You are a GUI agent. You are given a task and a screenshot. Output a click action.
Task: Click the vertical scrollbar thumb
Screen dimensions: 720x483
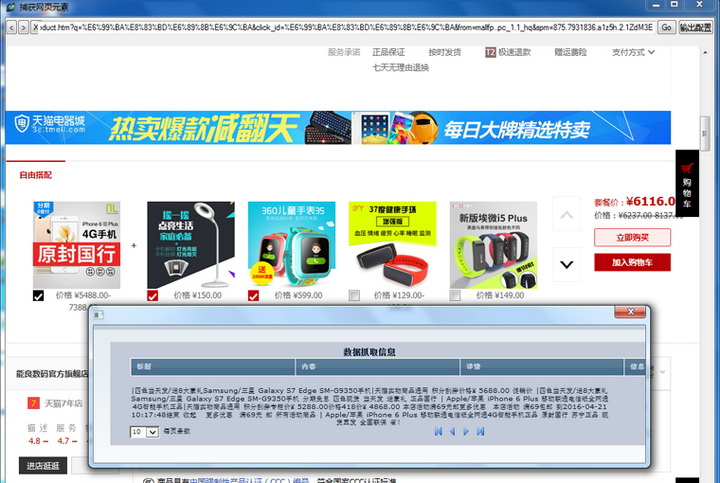pos(704,134)
